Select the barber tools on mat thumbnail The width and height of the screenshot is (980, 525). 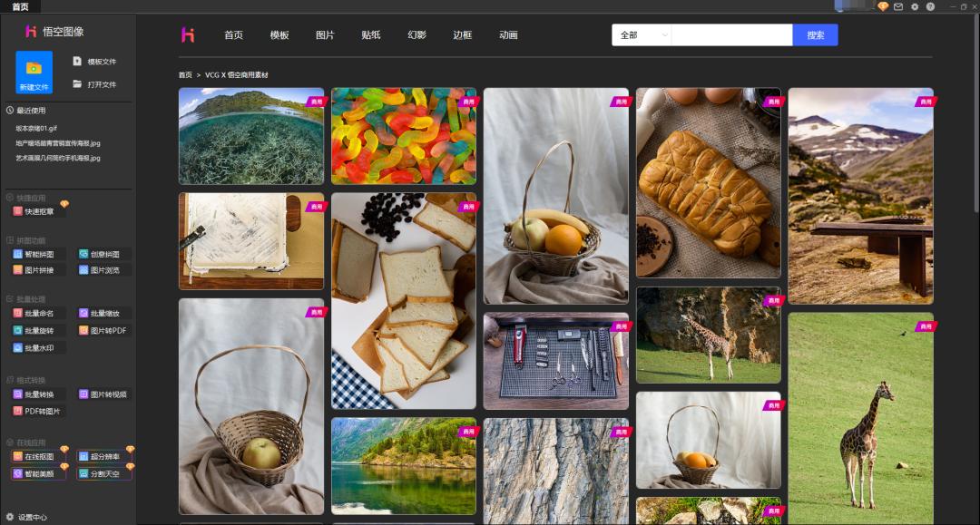point(555,361)
